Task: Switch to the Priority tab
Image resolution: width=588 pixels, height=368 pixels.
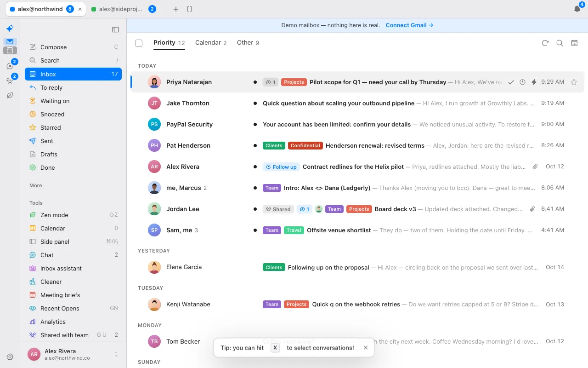Action: click(169, 43)
